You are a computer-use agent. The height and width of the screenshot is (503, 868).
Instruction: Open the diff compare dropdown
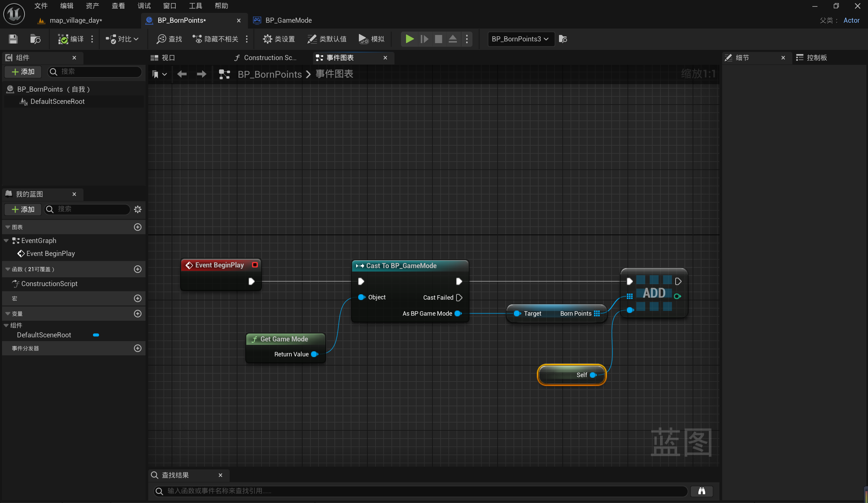click(x=122, y=39)
